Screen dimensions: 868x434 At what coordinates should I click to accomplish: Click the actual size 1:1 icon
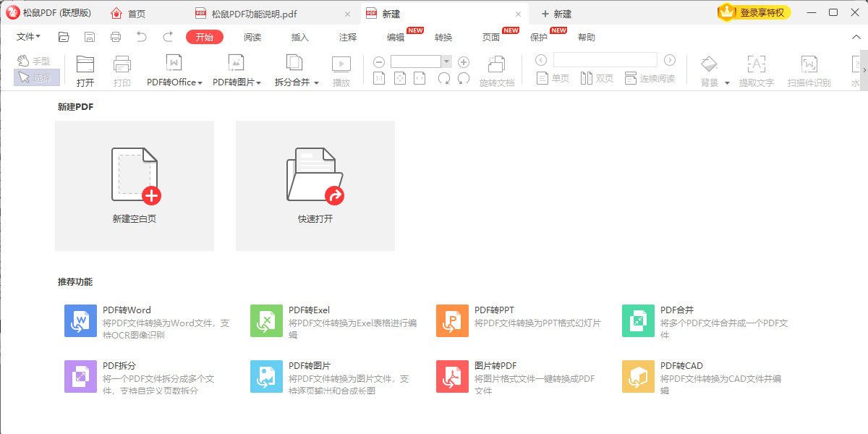coord(379,78)
